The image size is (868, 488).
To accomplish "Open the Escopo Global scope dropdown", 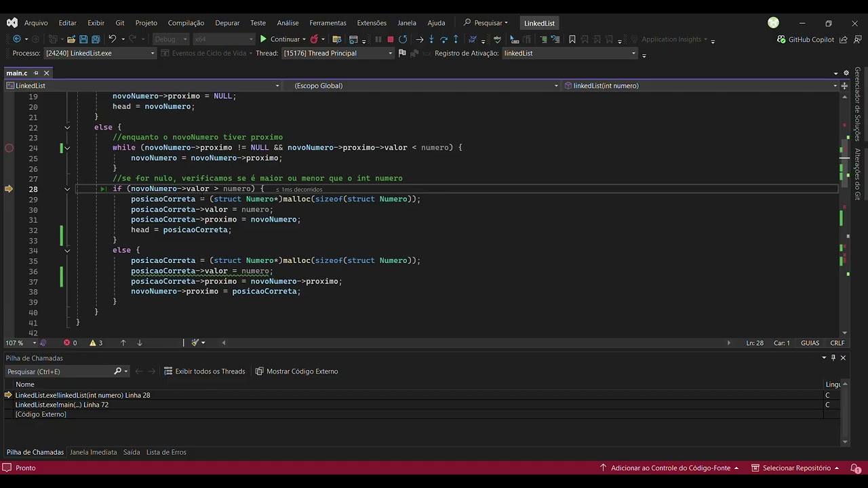I will point(421,85).
